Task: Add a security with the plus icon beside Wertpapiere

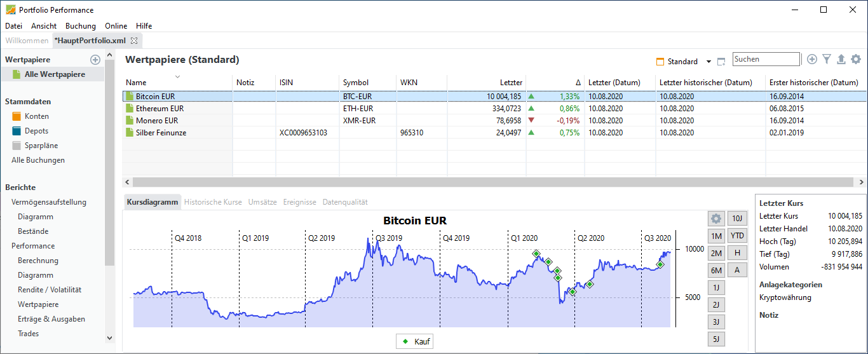Action: pos(95,60)
